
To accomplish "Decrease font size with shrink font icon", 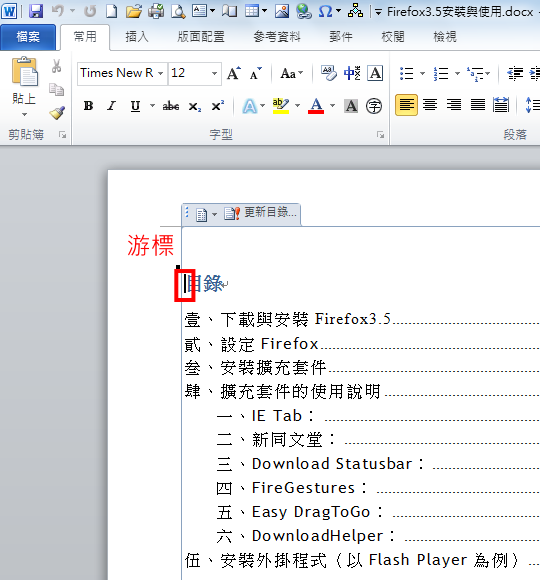I will 256,73.
